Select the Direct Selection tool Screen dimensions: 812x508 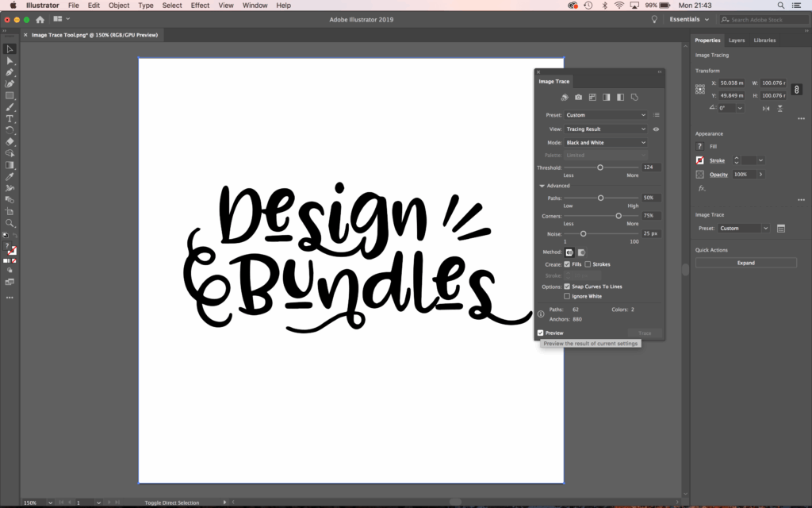tap(10, 61)
